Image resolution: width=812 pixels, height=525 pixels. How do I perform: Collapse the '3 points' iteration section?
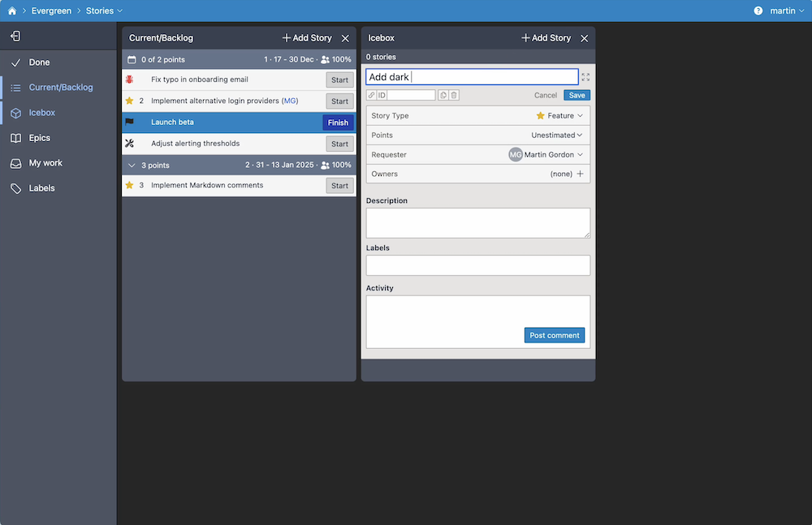pyautogui.click(x=132, y=165)
